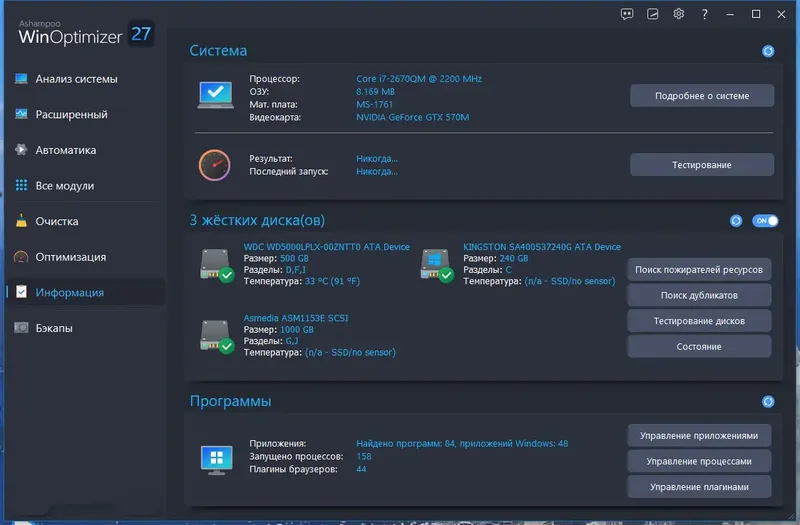
Task: Open Управление плагинами
Action: (698, 487)
